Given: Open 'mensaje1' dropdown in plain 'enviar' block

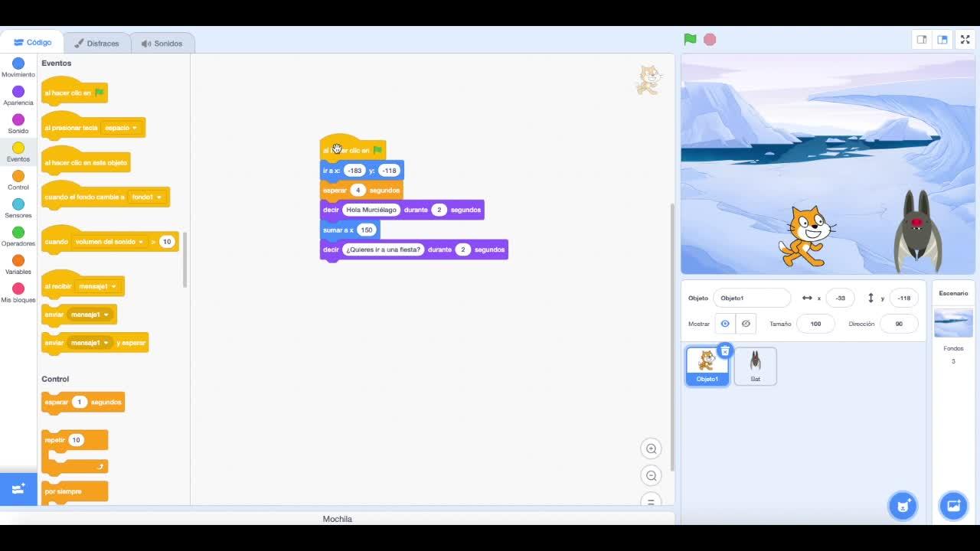Looking at the screenshot, I should [90, 315].
